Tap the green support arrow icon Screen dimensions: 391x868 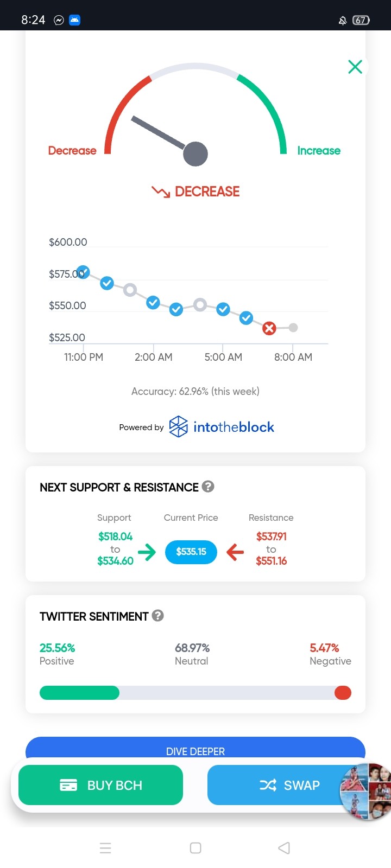pyautogui.click(x=147, y=552)
